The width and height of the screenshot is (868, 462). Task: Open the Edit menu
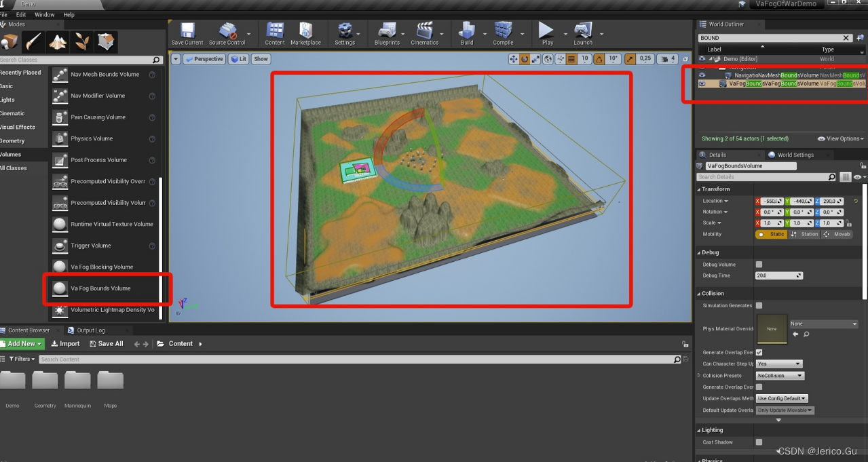click(x=21, y=14)
